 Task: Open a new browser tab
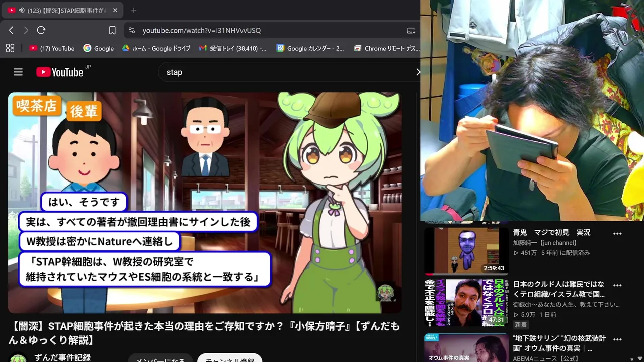coord(133,10)
